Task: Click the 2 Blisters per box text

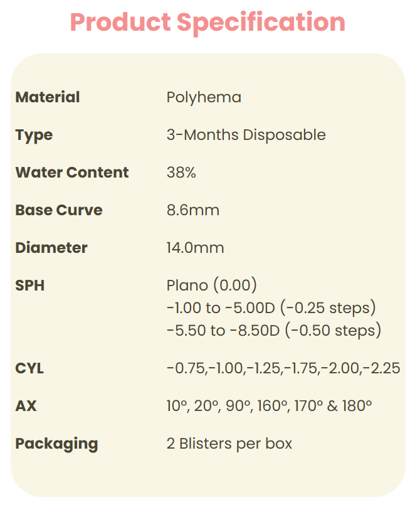Action: coord(229,444)
